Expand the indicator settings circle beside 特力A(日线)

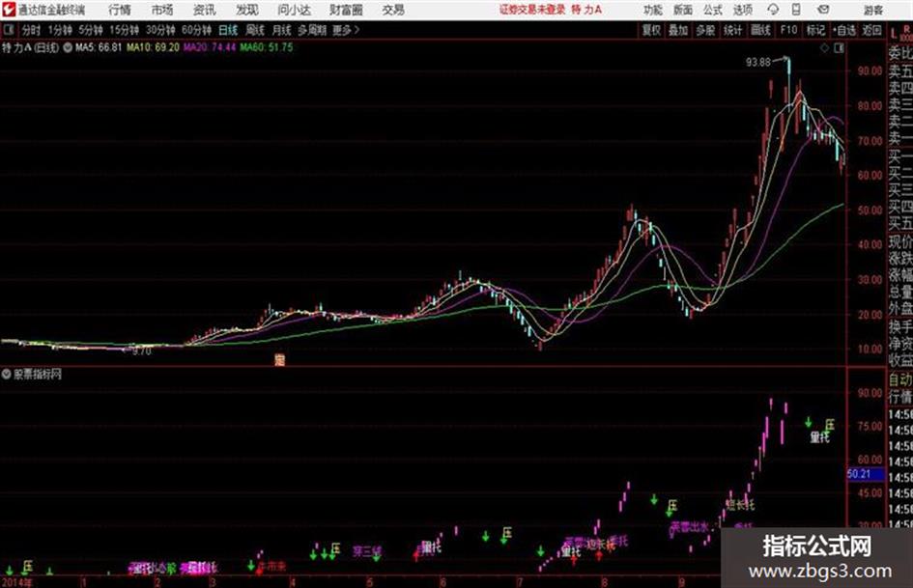pos(68,47)
